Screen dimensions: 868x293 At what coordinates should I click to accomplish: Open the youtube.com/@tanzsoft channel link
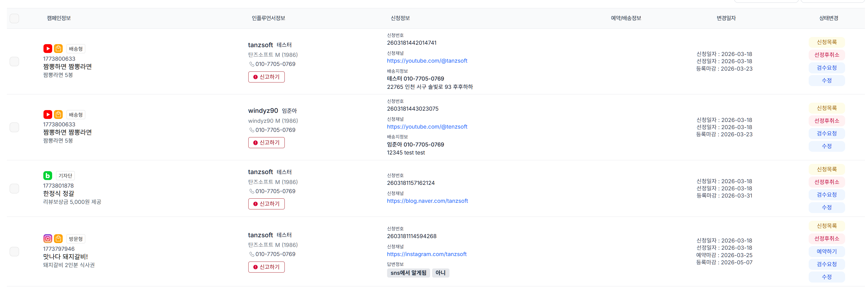[x=427, y=61]
